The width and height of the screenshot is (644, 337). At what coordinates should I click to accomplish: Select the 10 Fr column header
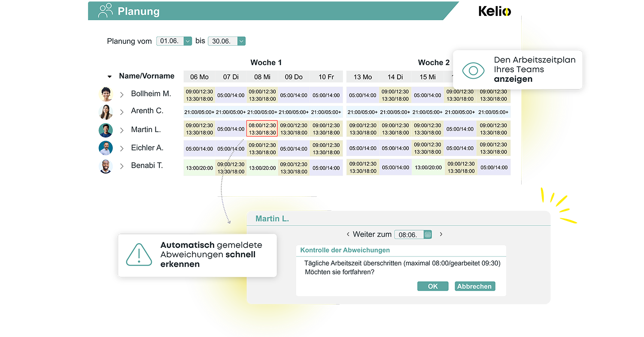point(326,77)
